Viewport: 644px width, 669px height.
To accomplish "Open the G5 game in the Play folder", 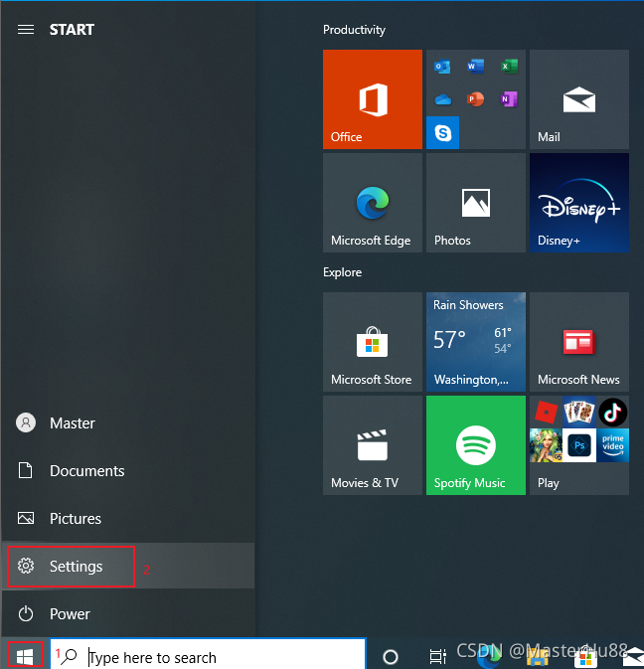I will point(546,445).
